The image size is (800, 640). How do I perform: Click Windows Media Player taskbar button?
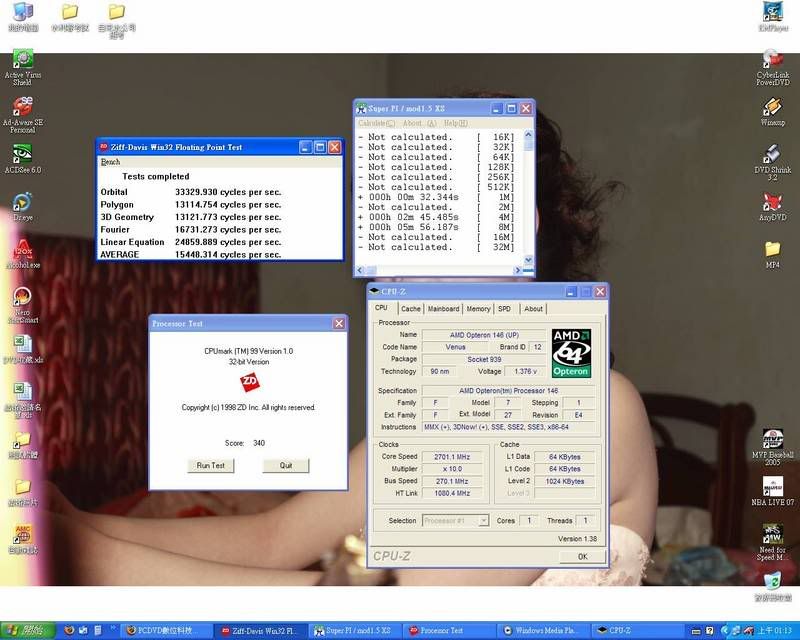click(544, 631)
